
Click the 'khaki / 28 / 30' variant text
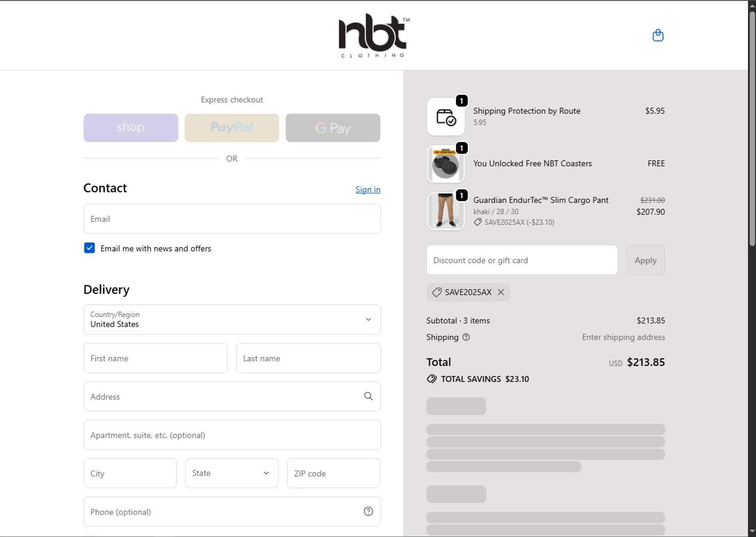tap(496, 212)
